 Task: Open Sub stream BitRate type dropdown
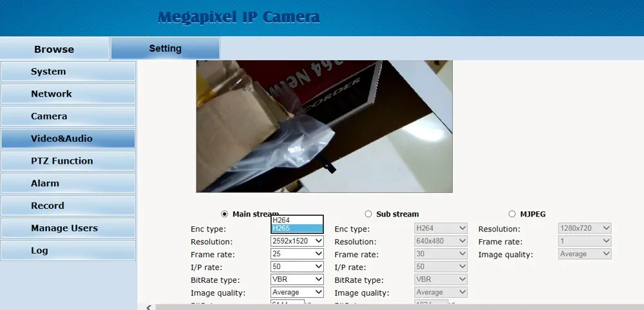pyautogui.click(x=440, y=279)
